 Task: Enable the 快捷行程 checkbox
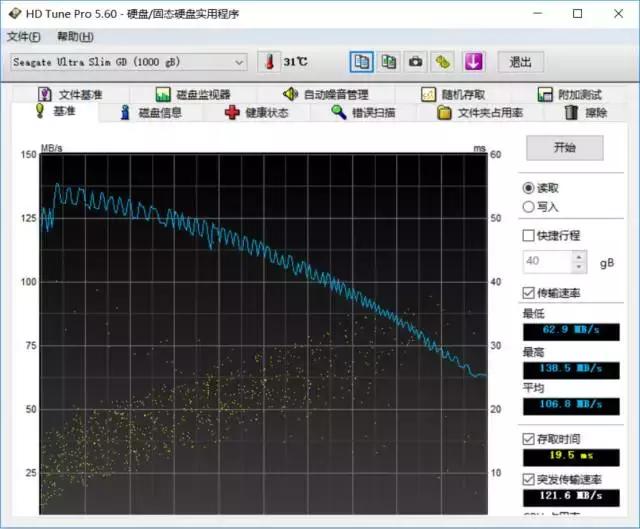(x=529, y=236)
